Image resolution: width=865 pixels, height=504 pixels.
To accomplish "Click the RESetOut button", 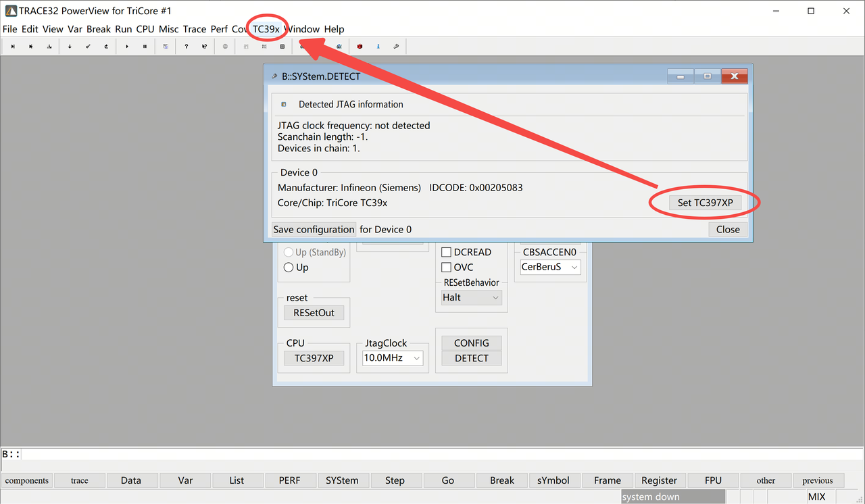I will pos(314,313).
